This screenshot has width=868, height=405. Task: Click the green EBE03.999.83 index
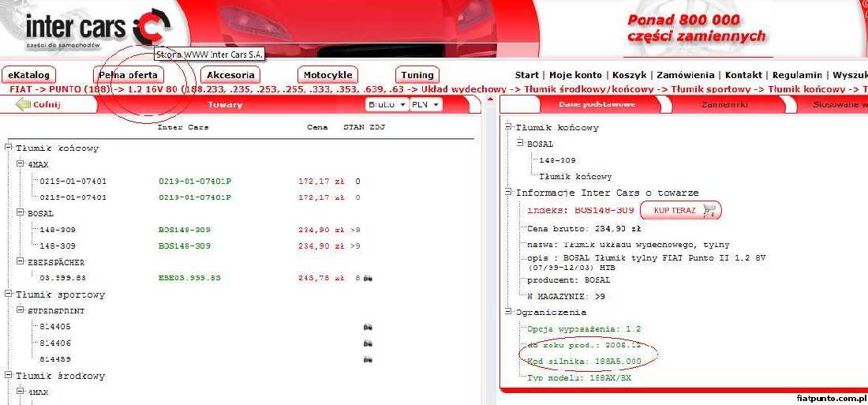189,278
